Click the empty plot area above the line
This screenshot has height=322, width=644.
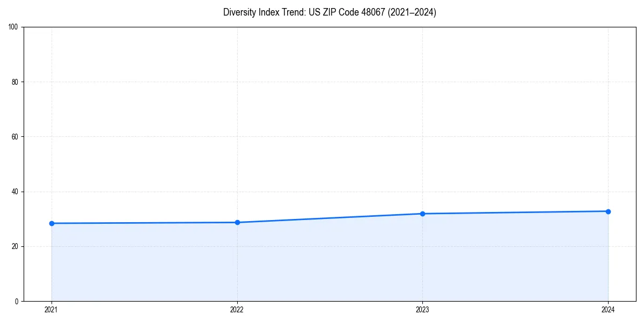coord(322,107)
